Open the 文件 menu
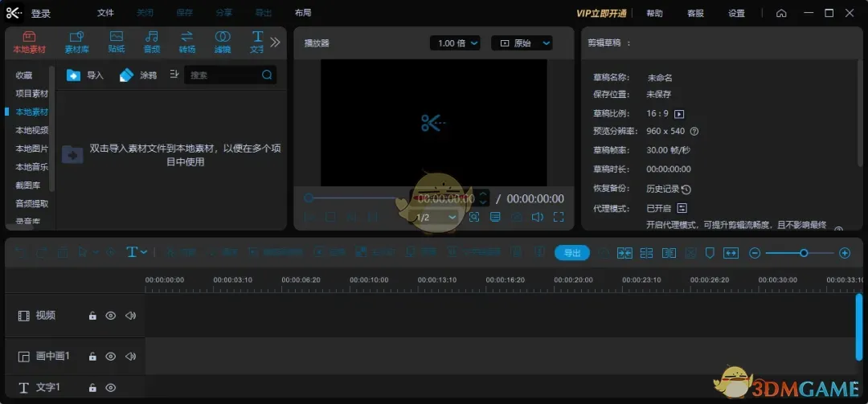 point(105,14)
